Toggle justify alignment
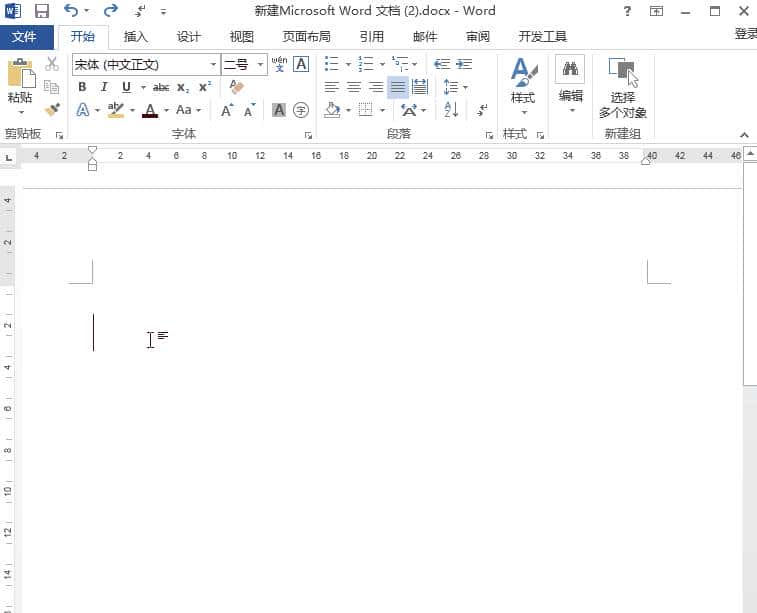 tap(398, 87)
